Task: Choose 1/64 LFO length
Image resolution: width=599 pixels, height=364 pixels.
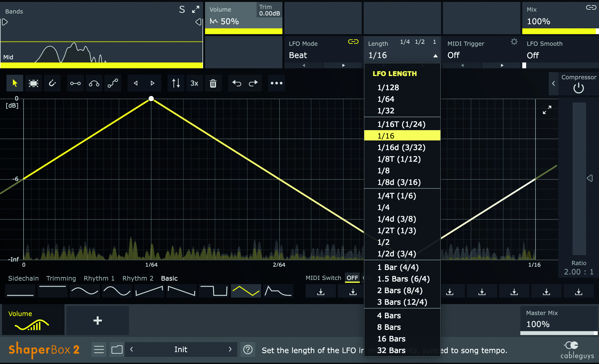Action: click(x=402, y=99)
